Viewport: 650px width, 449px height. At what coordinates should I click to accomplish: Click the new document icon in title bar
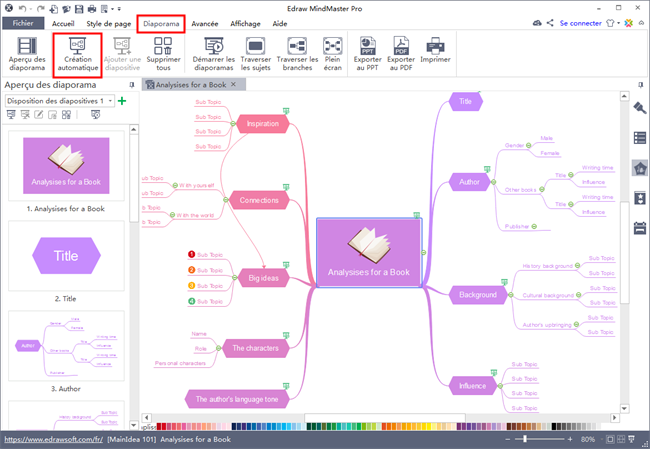click(x=54, y=8)
